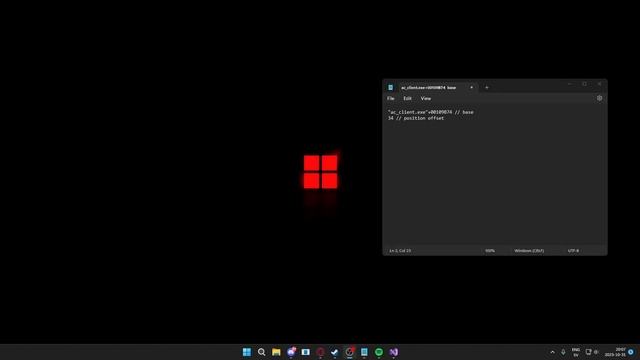
Task: Add a new Notepad tab
Action: click(x=487, y=87)
